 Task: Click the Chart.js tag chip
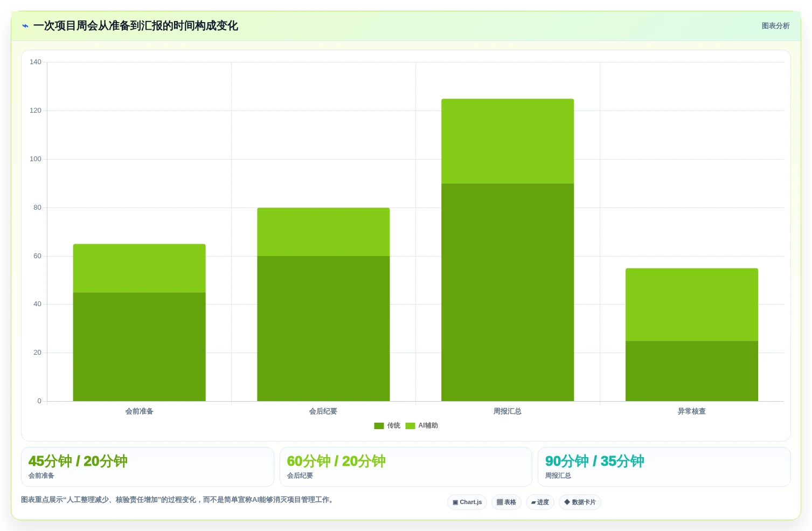(x=467, y=502)
